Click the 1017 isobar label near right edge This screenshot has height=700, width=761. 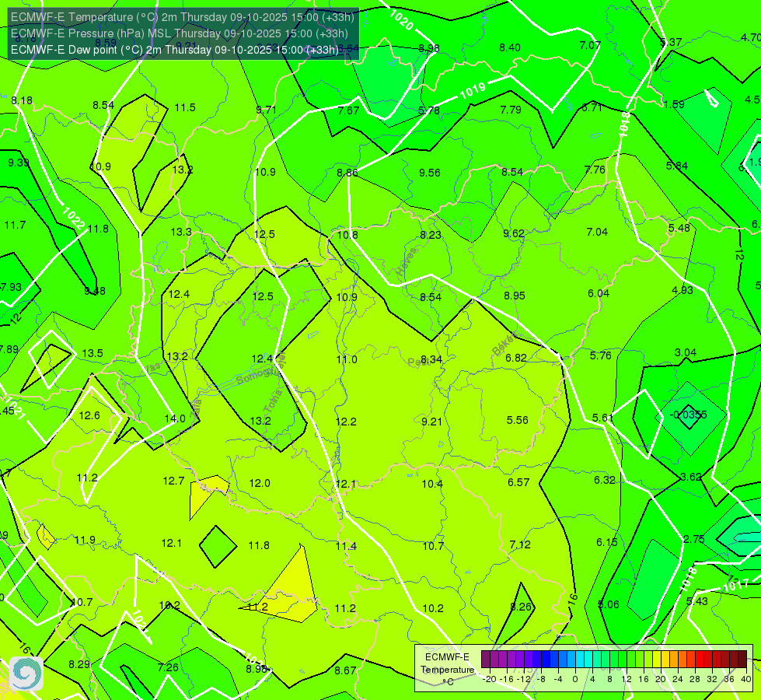click(736, 585)
